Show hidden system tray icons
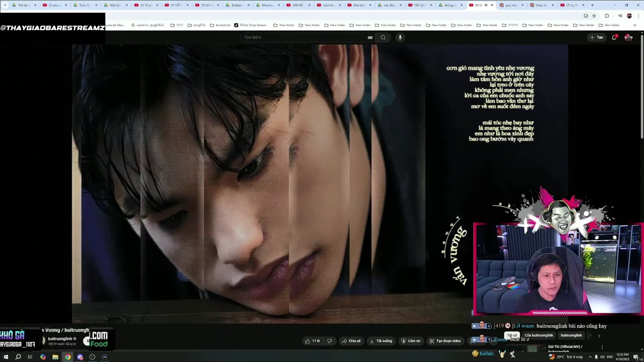 590,357
